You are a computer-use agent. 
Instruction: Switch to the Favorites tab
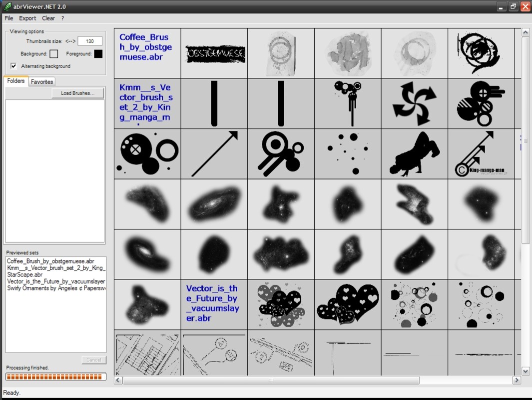(x=42, y=82)
